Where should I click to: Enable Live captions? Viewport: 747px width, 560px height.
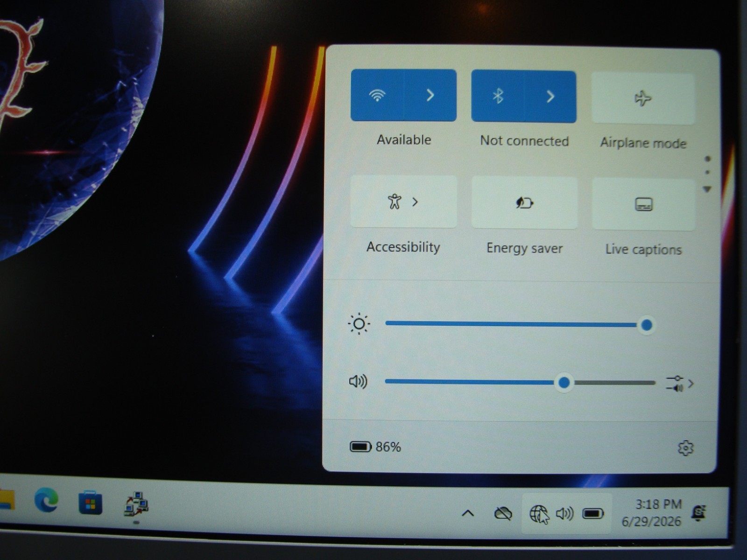click(x=643, y=204)
